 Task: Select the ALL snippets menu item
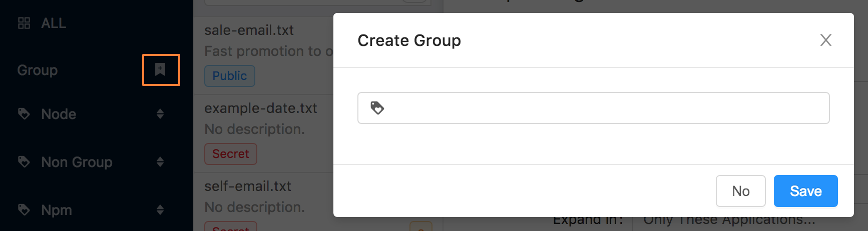tap(54, 23)
